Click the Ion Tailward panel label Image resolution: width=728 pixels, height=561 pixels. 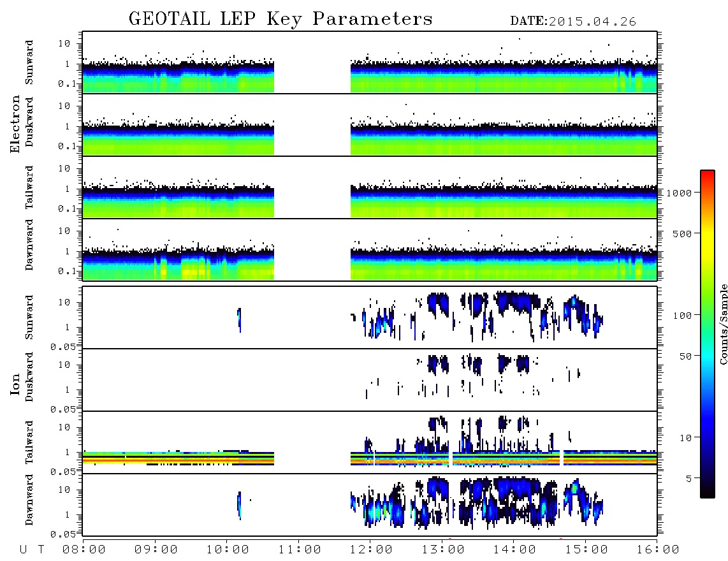pos(29,442)
